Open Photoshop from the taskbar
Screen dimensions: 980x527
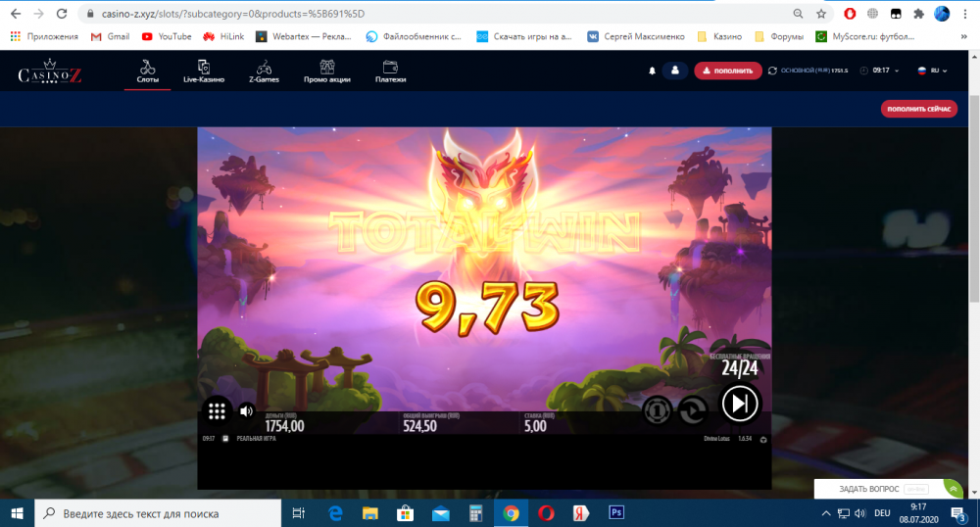616,512
